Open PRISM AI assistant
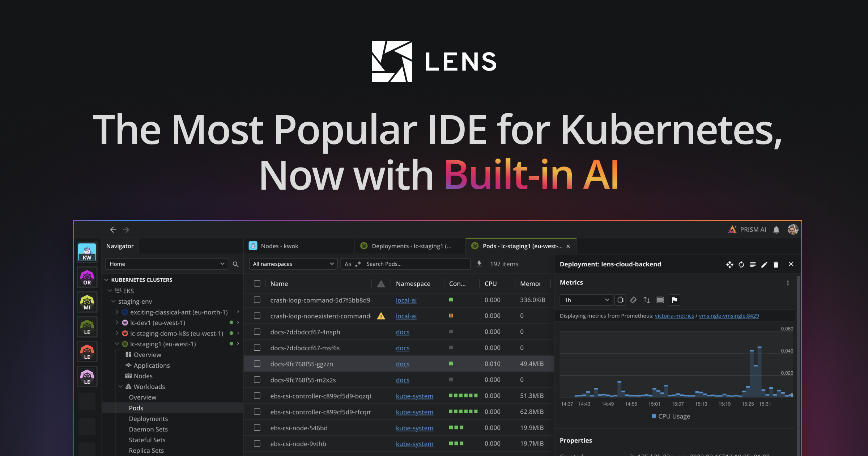The height and width of the screenshot is (456, 868). pyautogui.click(x=747, y=230)
